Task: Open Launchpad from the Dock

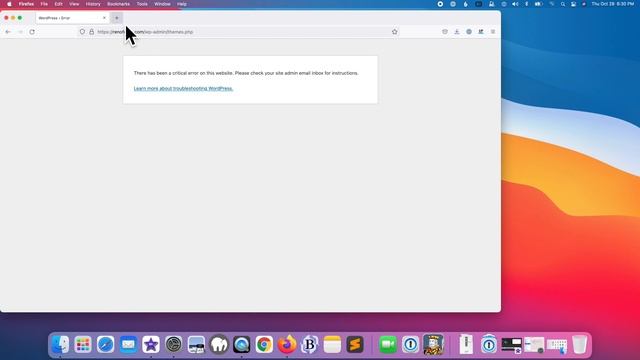Action: [x=83, y=344]
